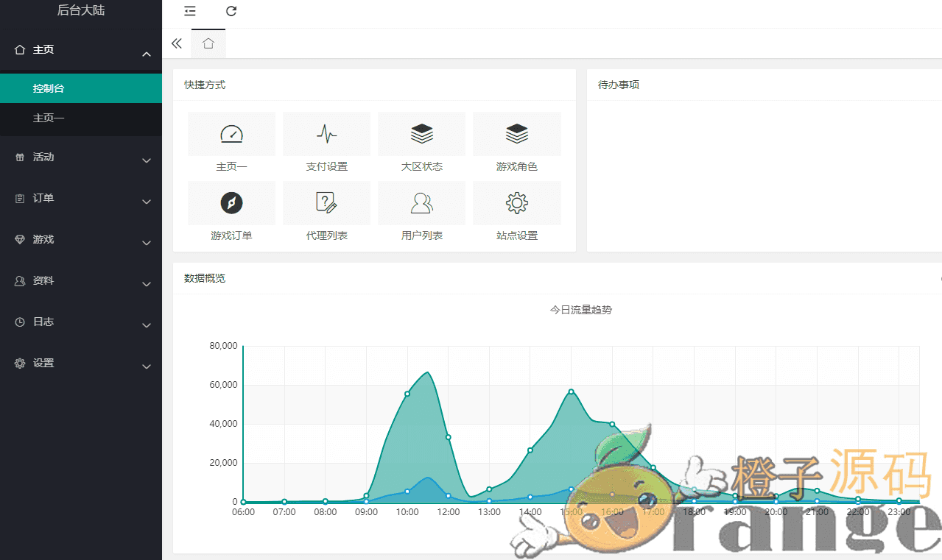Collapse the 主页 sidebar menu
Image resolution: width=942 pixels, height=560 pixels.
81,50
